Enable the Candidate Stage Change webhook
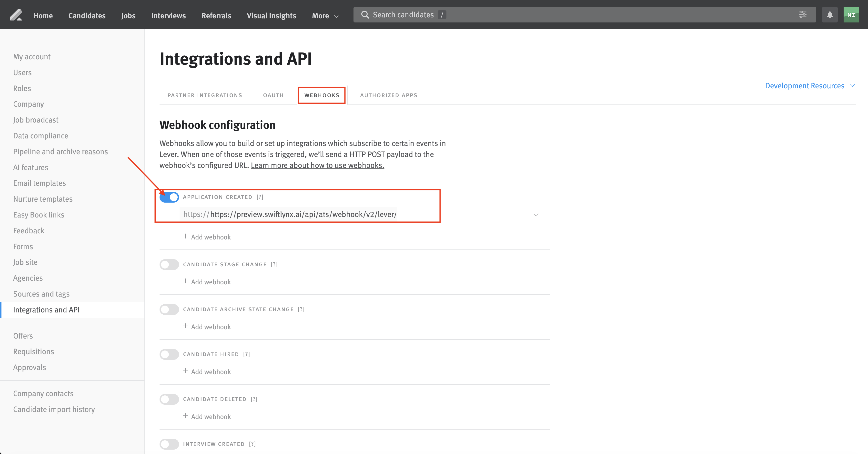Viewport: 868px width, 454px height. 169,265
